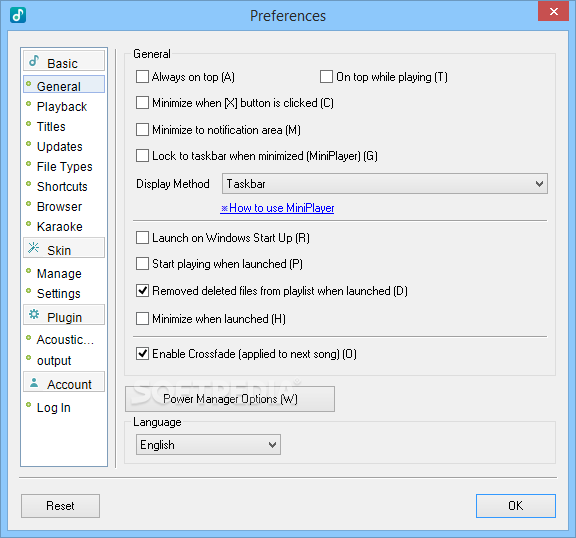
Task: Click the app logo in title bar
Action: (18, 15)
